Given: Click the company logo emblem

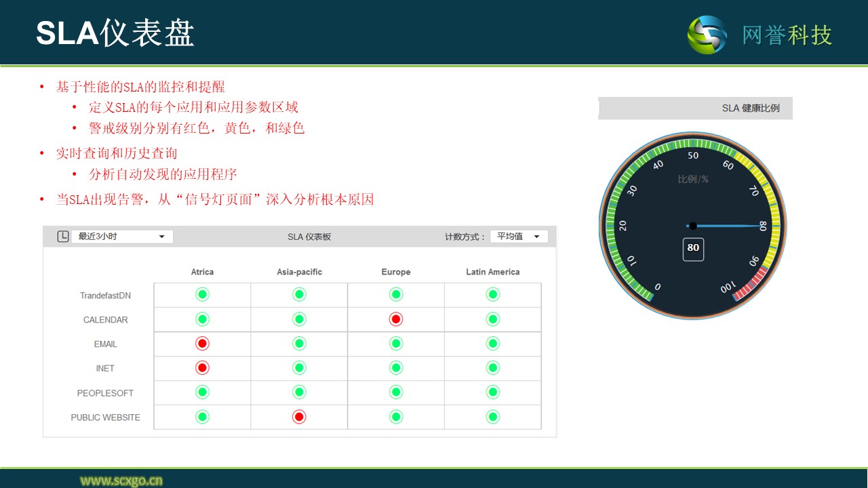Looking at the screenshot, I should click(707, 35).
